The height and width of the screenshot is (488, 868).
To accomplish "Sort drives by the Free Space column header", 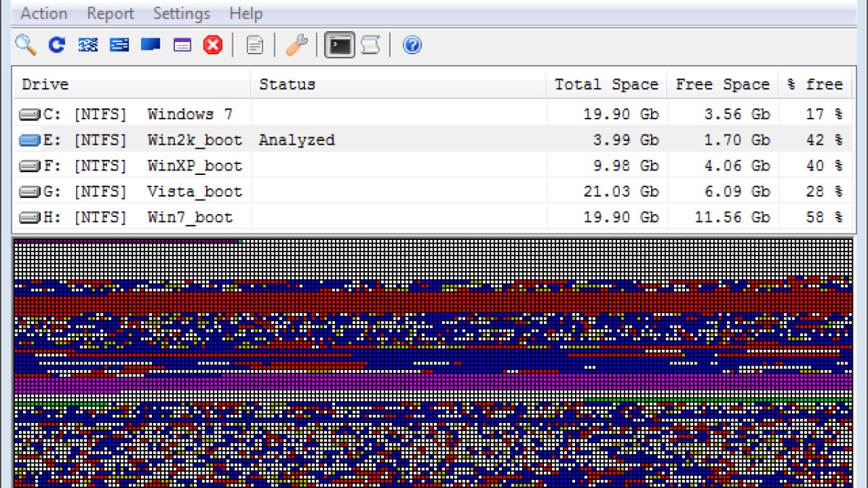I will pos(722,85).
